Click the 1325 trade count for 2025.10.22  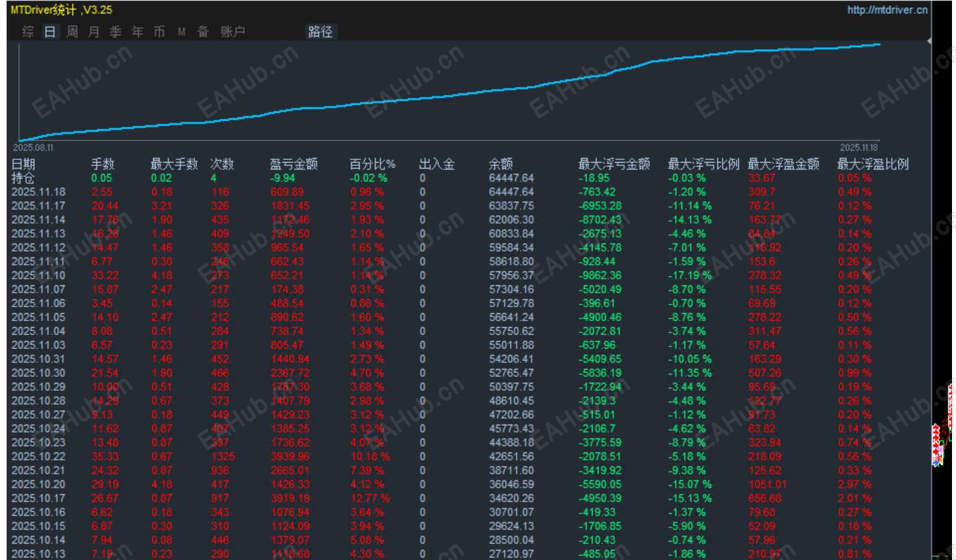pyautogui.click(x=223, y=456)
